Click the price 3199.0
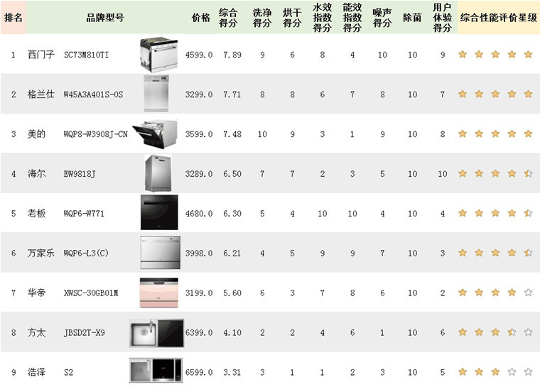This screenshot has height=392, width=540. point(199,293)
